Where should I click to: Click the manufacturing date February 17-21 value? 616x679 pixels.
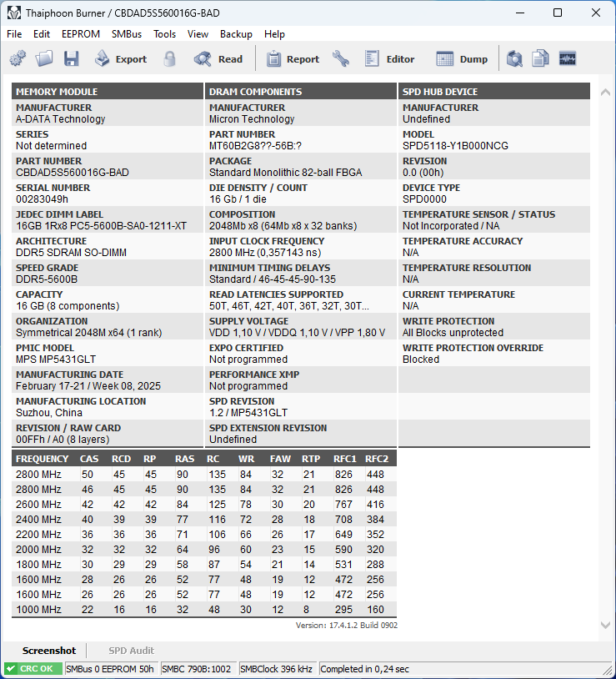coord(88,386)
